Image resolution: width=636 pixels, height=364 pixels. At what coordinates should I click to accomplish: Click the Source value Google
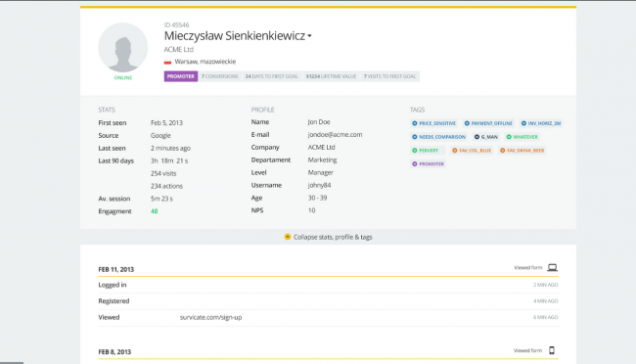pos(160,136)
